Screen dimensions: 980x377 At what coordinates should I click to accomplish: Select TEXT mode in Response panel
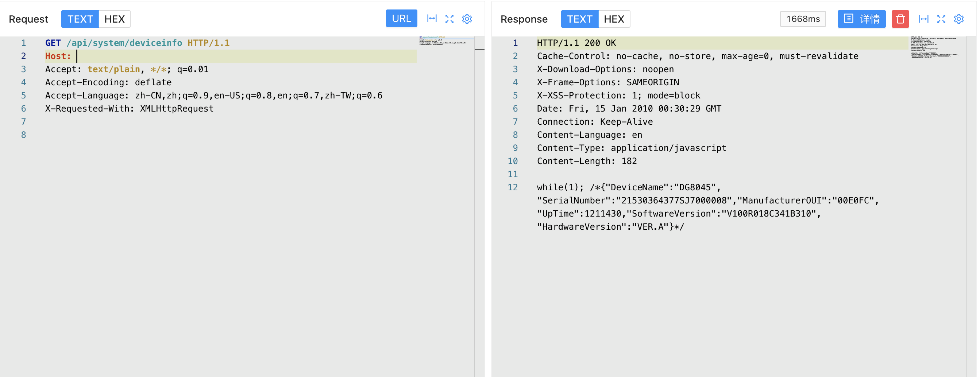click(579, 19)
